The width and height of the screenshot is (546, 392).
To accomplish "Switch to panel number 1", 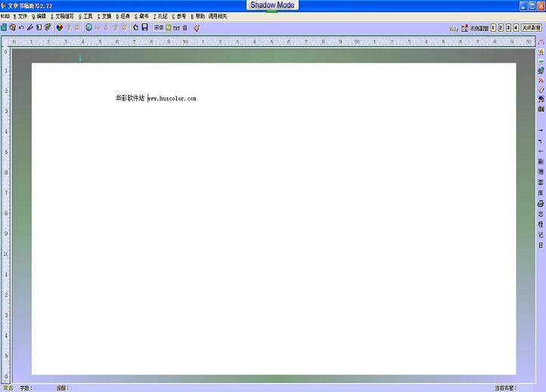I will pos(493,27).
